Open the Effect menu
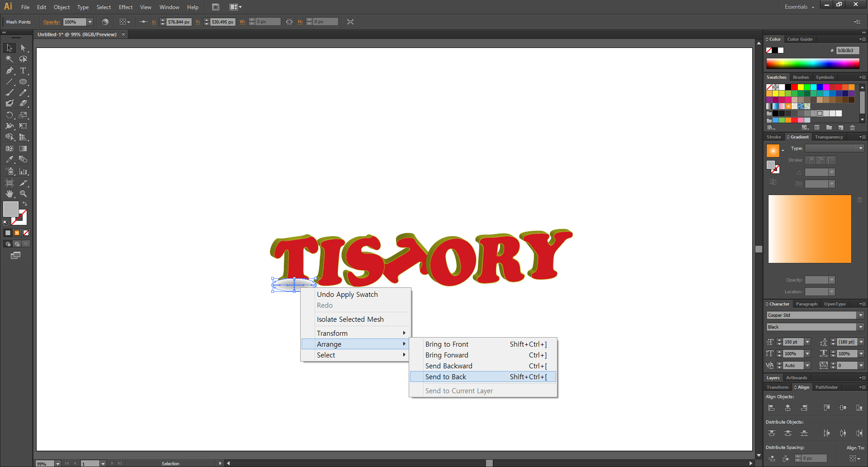 [125, 7]
